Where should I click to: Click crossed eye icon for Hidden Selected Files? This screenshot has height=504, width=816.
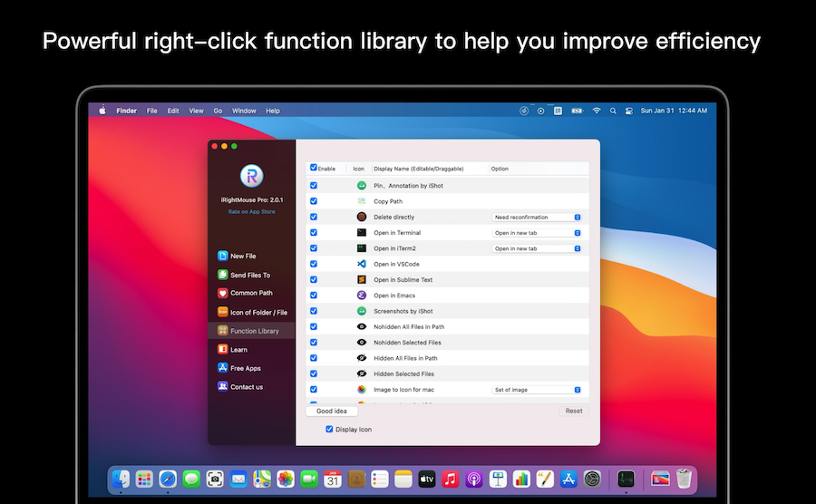[362, 373]
